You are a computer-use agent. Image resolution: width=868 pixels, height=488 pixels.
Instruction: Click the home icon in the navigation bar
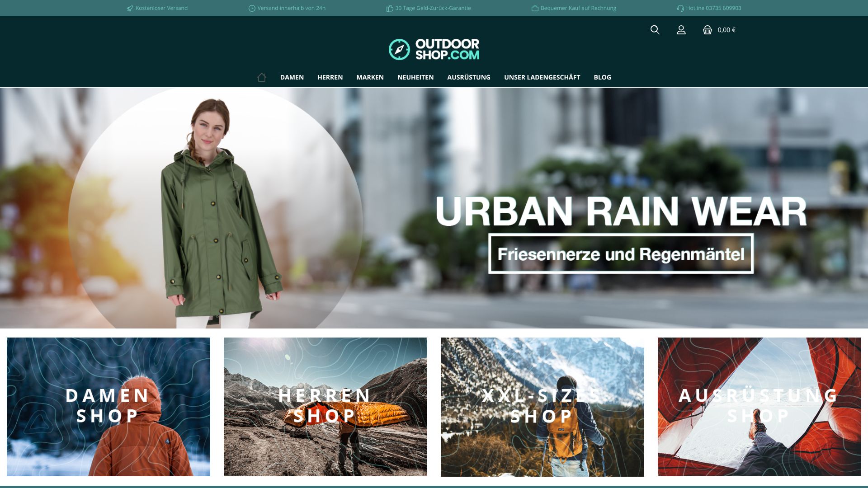[x=261, y=77]
